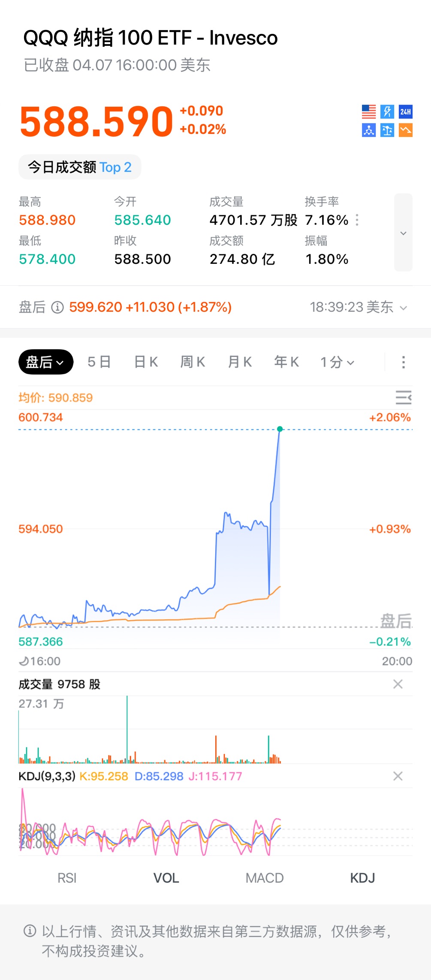Close the 成交量 volume panel
This screenshot has height=980, width=431.
(x=398, y=684)
